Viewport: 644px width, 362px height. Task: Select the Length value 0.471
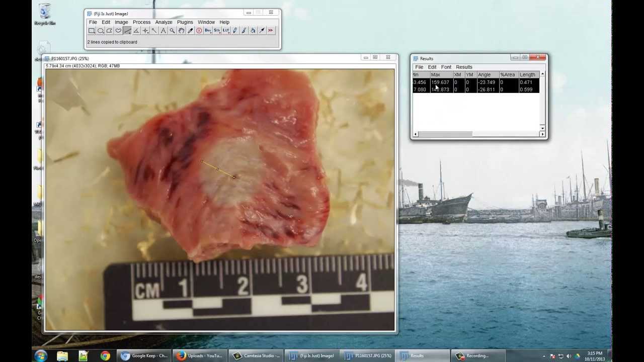tap(526, 82)
